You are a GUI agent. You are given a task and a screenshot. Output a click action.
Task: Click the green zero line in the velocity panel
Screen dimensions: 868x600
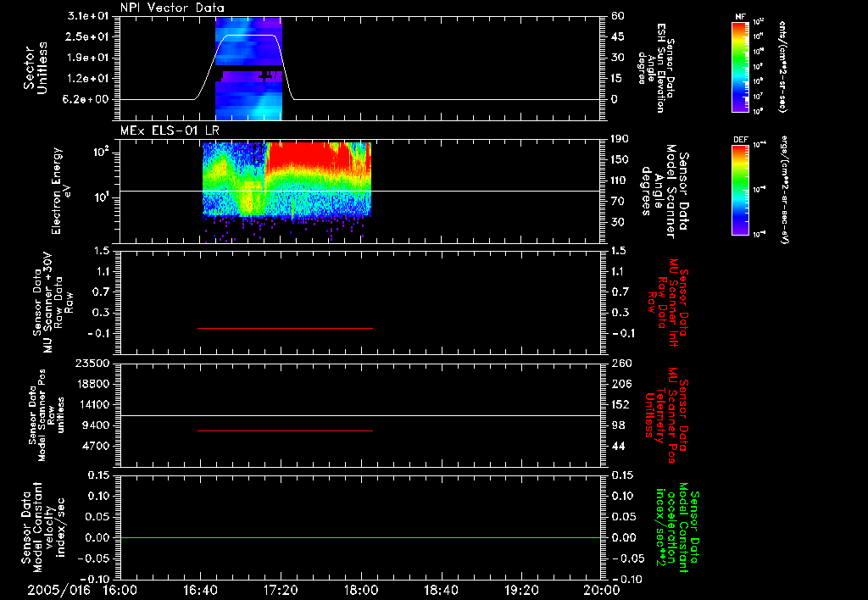click(360, 537)
